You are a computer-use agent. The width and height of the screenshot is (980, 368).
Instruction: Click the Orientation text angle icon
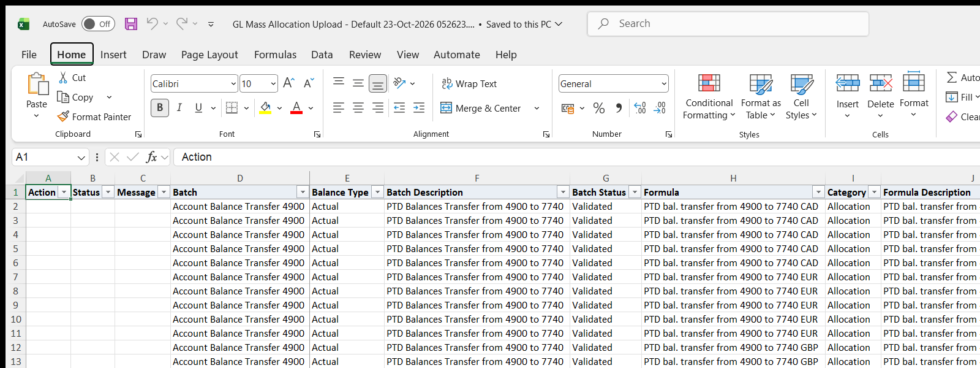click(399, 83)
